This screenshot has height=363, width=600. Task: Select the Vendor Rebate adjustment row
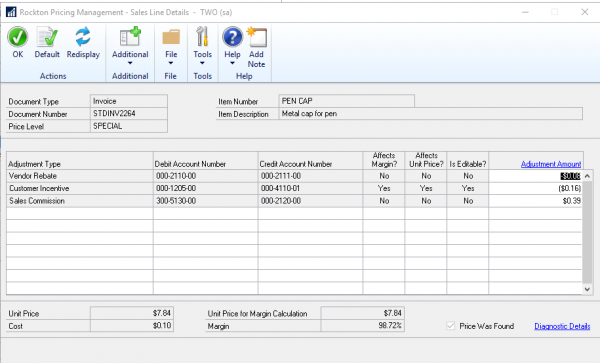(295, 176)
